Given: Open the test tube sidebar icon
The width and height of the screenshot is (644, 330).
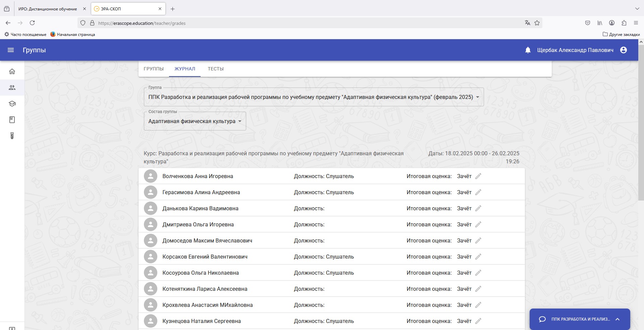Looking at the screenshot, I should tap(12, 136).
